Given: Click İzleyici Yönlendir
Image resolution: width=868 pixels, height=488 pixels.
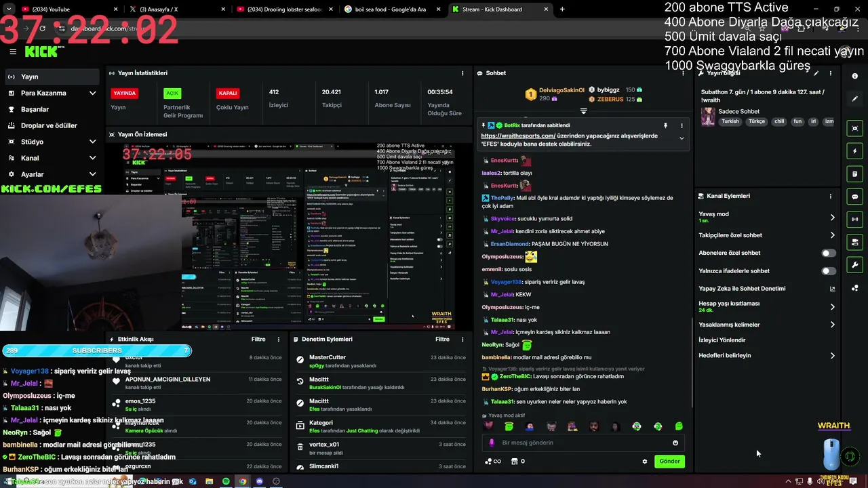Looking at the screenshot, I should pyautogui.click(x=722, y=340).
